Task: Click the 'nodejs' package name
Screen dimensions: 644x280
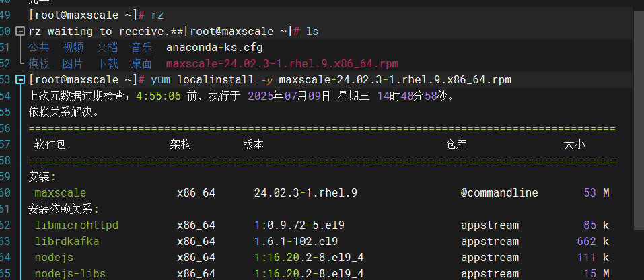Action: coord(54,257)
